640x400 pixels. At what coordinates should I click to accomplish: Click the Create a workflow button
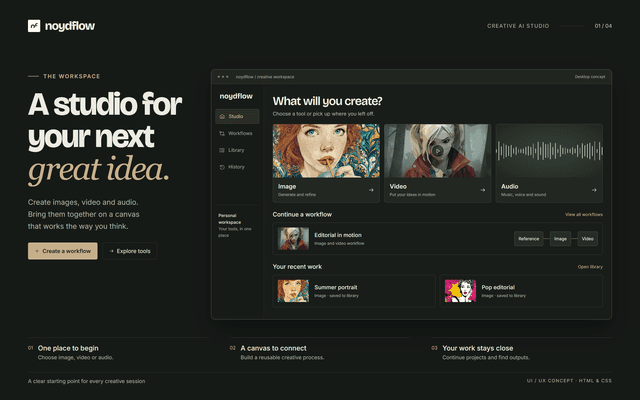click(62, 251)
